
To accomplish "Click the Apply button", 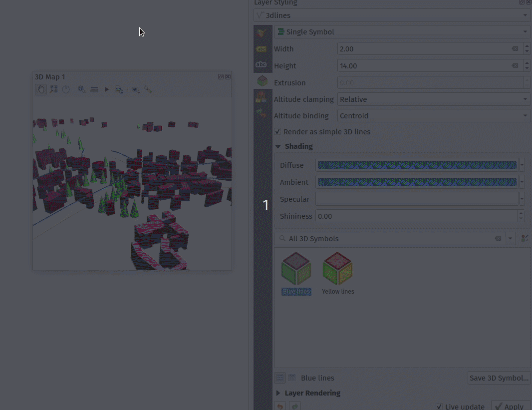I will pyautogui.click(x=511, y=407).
